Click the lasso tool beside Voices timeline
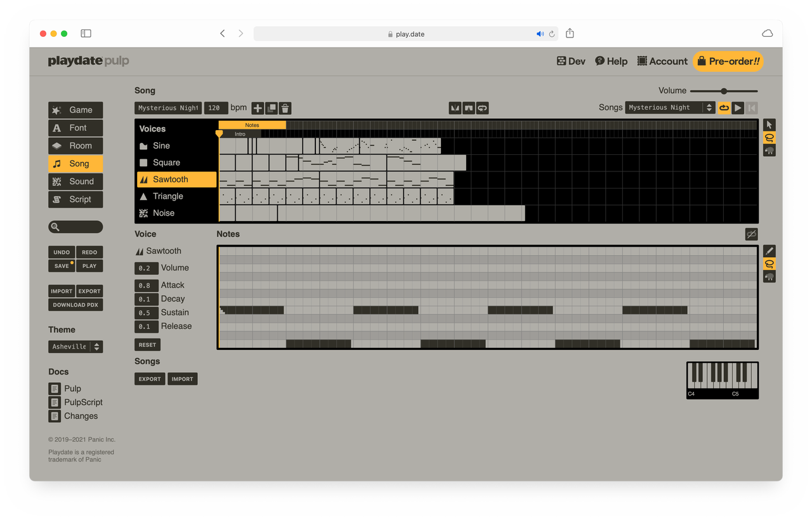 tap(769, 138)
